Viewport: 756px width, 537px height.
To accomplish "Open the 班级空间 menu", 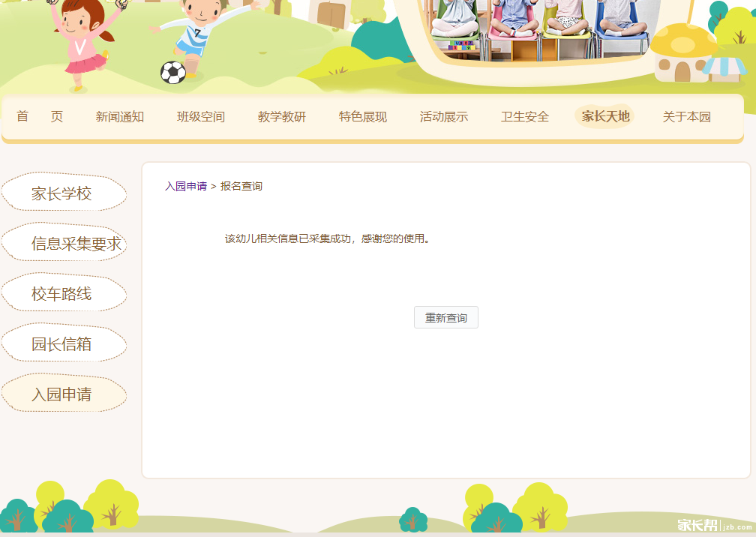I will 200,117.
